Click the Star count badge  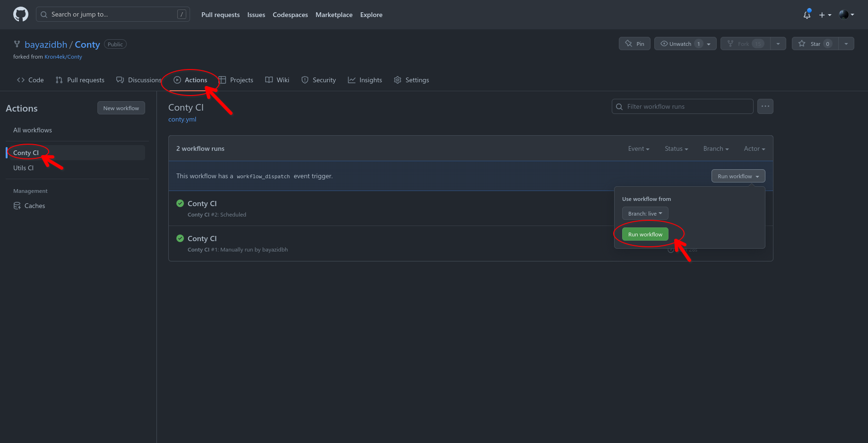[x=828, y=44]
